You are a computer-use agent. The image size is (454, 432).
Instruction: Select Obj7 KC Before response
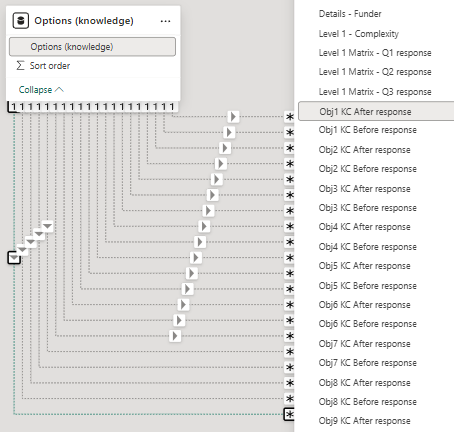click(368, 363)
